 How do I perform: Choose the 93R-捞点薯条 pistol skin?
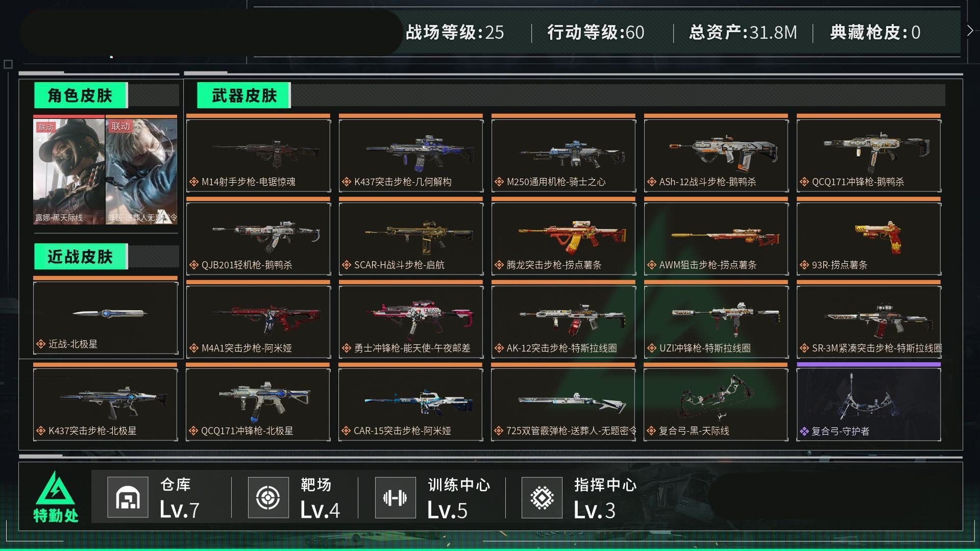[x=869, y=239]
